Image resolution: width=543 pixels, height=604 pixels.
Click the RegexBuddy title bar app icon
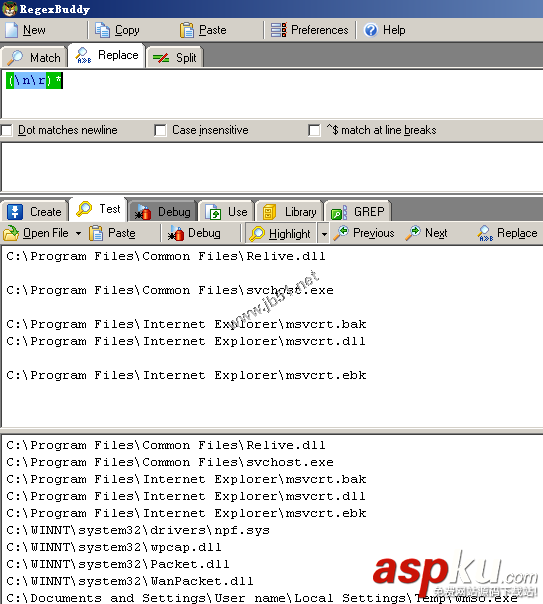[9, 8]
